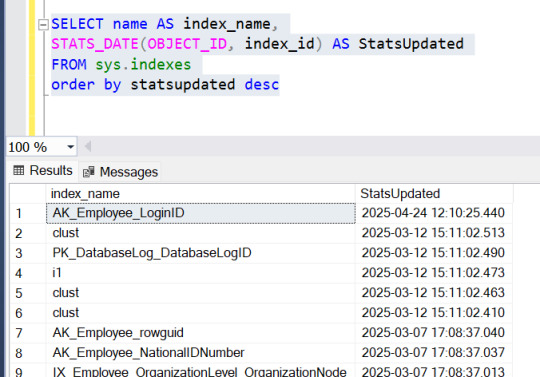The height and width of the screenshot is (377, 540).
Task: Select the StatsUpdated column header
Action: [x=434, y=193]
